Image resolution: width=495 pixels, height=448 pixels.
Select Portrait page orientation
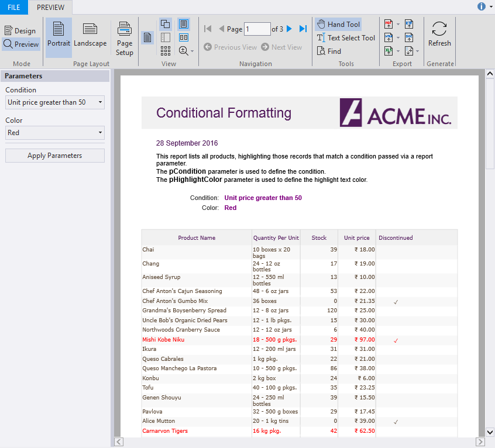(x=59, y=35)
